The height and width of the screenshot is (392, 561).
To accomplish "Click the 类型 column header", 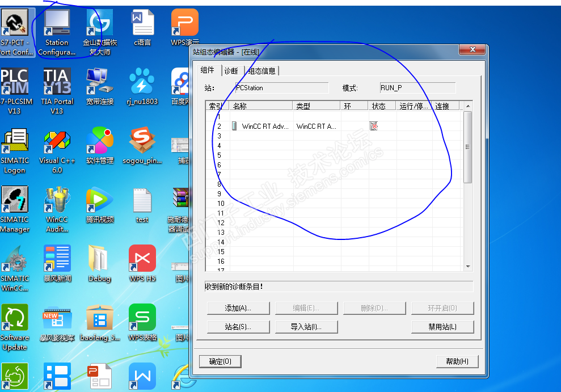I will (x=317, y=106).
